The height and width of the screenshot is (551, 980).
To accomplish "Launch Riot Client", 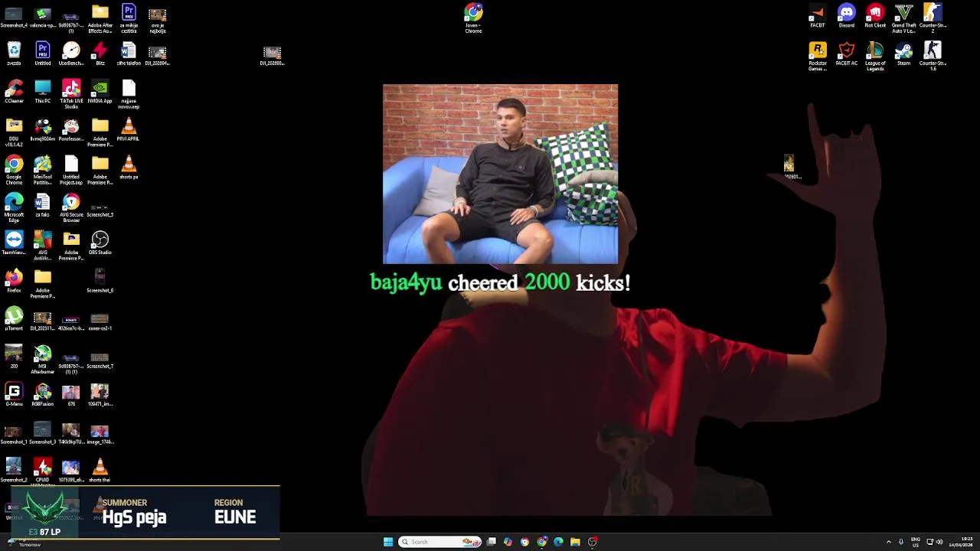I will click(875, 16).
